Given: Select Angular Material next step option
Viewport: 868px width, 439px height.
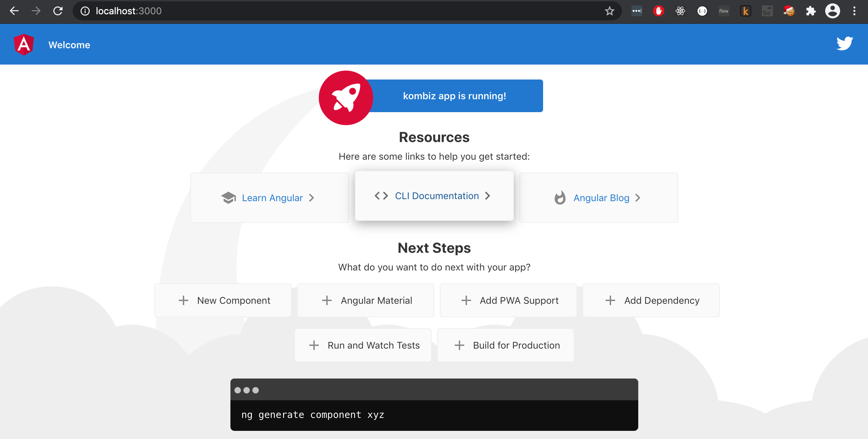Looking at the screenshot, I should [365, 300].
